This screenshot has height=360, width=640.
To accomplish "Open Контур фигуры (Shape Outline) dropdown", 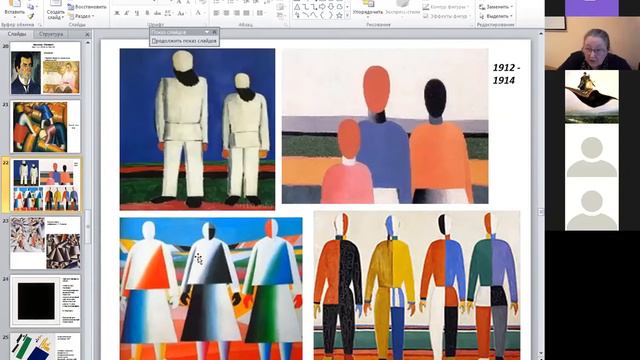I will [x=447, y=7].
